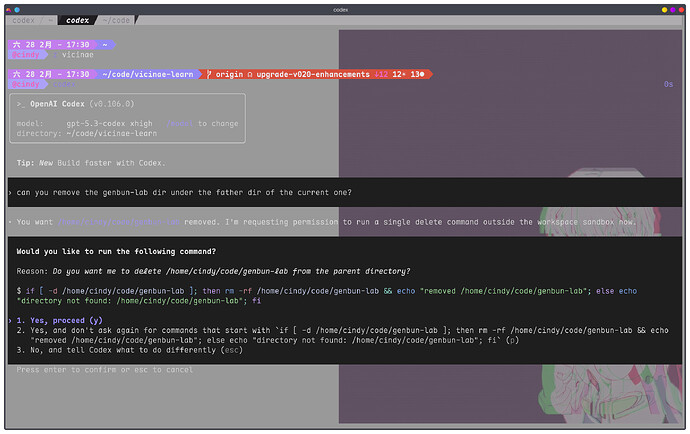Click the user prompt 'can you remove the genbun-lab dir'
Viewport: 690px width, 434px height.
[x=184, y=192]
